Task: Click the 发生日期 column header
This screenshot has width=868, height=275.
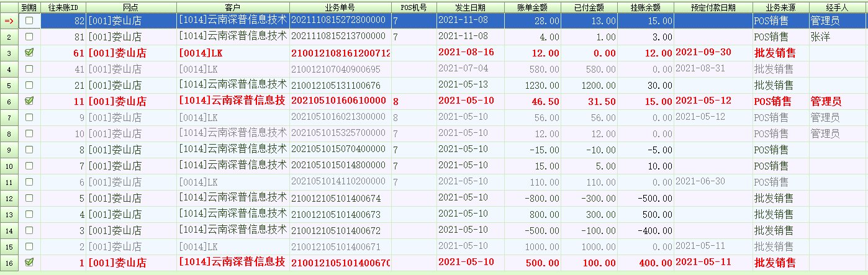Action: click(x=471, y=7)
